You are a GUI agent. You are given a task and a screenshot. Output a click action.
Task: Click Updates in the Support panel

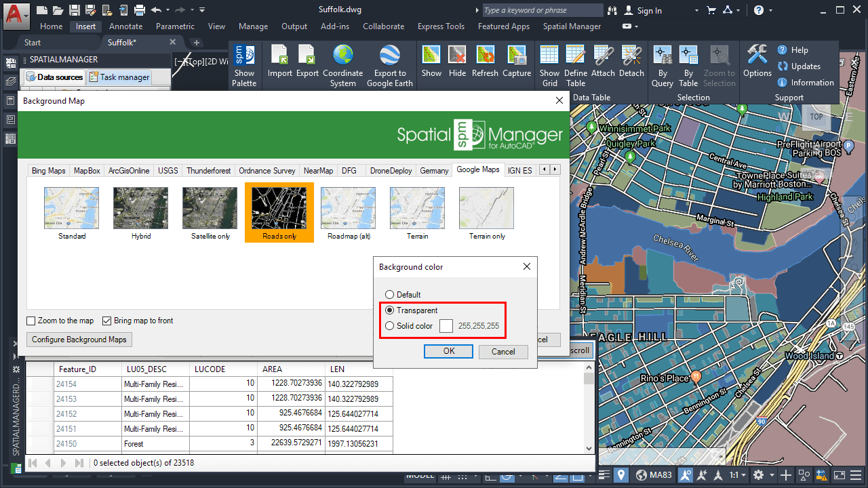(x=799, y=66)
